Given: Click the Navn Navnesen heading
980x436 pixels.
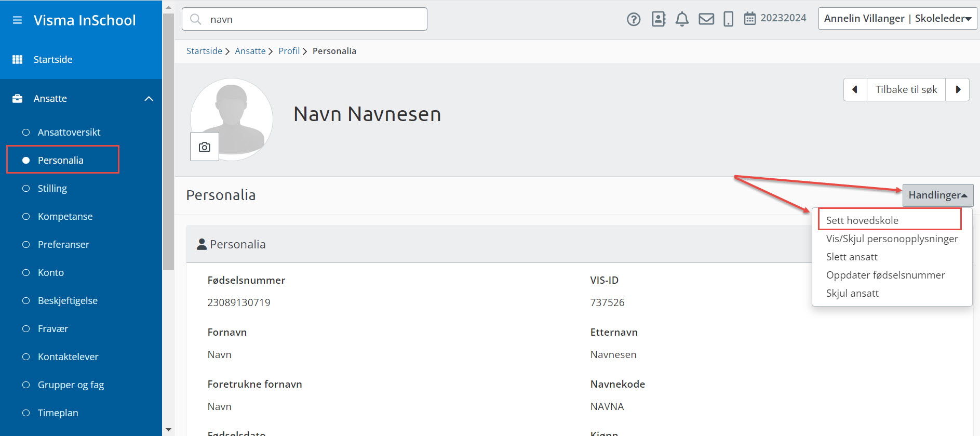Looking at the screenshot, I should [367, 114].
